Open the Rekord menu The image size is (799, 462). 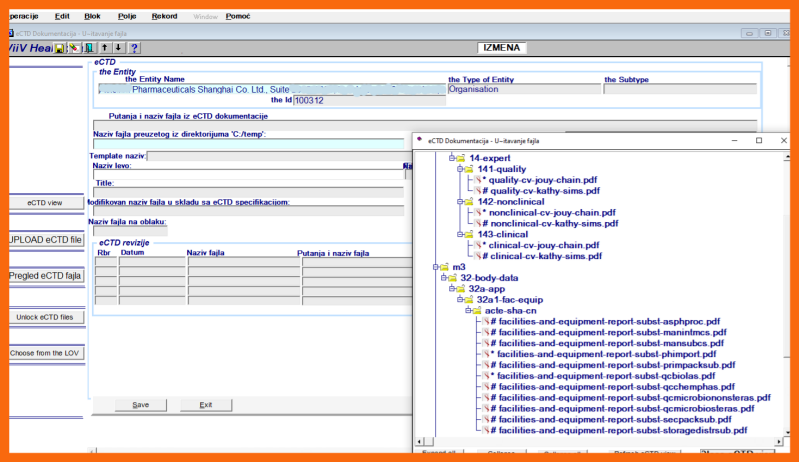pos(164,16)
